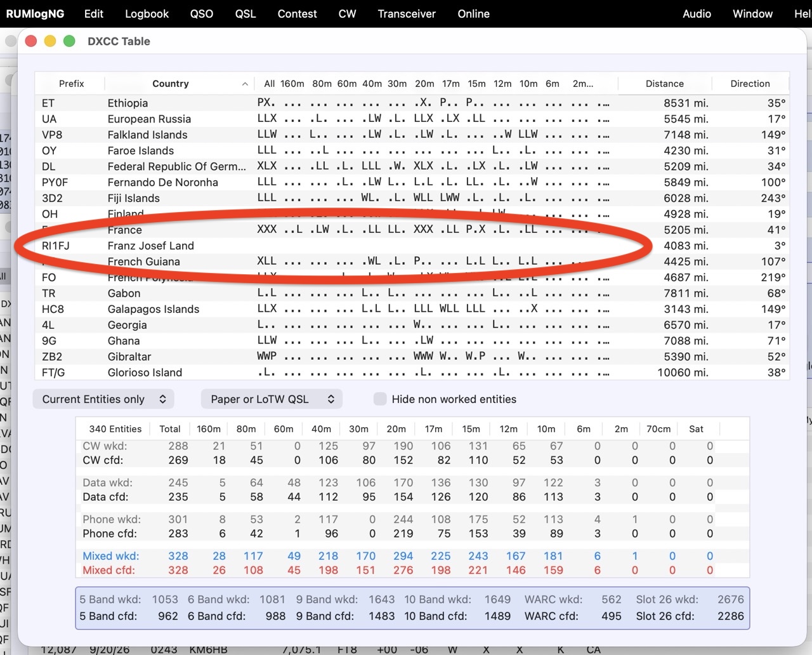Enable Hide non worked entities checkbox

pos(380,399)
